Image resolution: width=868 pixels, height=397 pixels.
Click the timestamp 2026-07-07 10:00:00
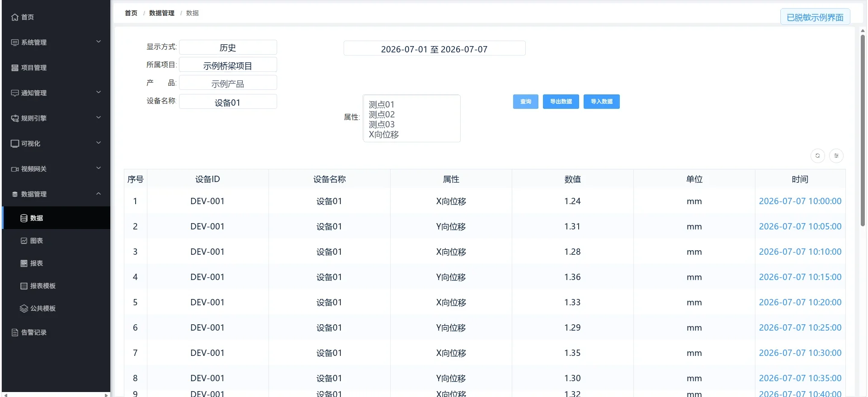point(800,201)
